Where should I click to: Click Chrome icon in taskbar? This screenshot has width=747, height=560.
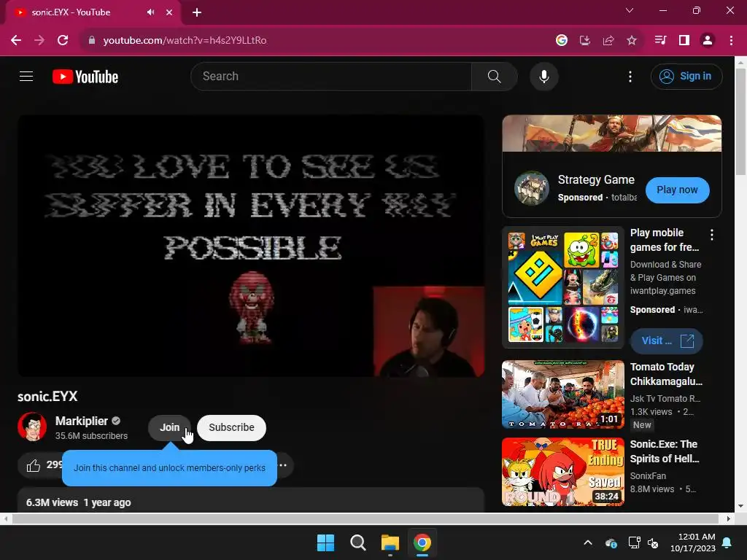pos(422,542)
